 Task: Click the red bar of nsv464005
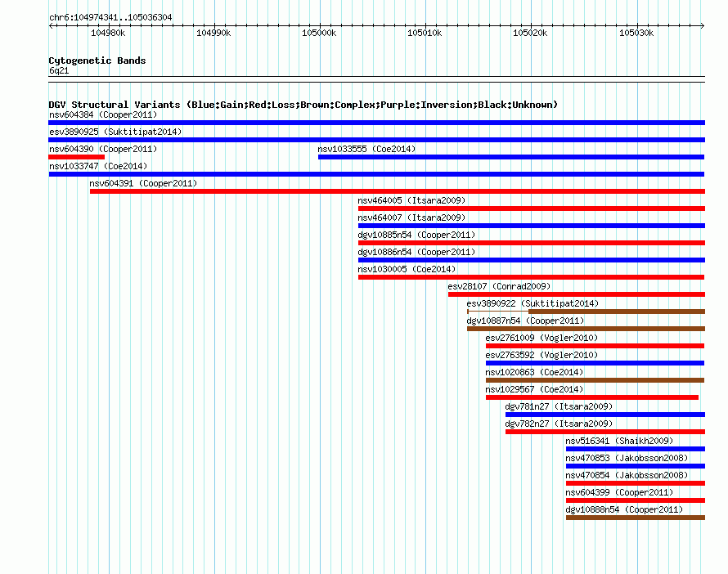point(532,209)
